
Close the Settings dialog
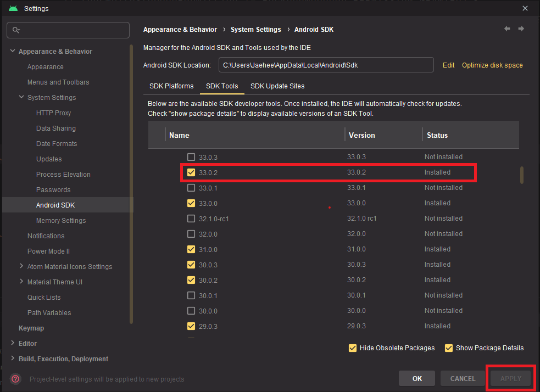point(525,8)
